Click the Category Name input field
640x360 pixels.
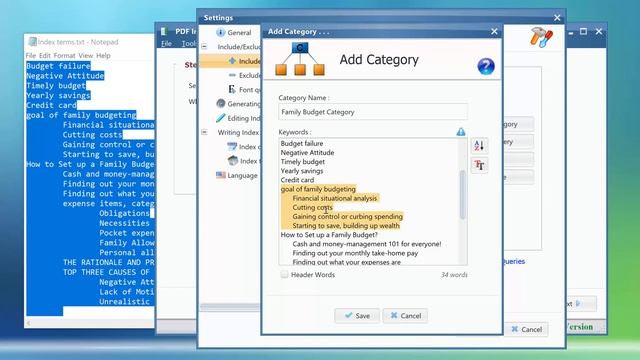tap(373, 112)
